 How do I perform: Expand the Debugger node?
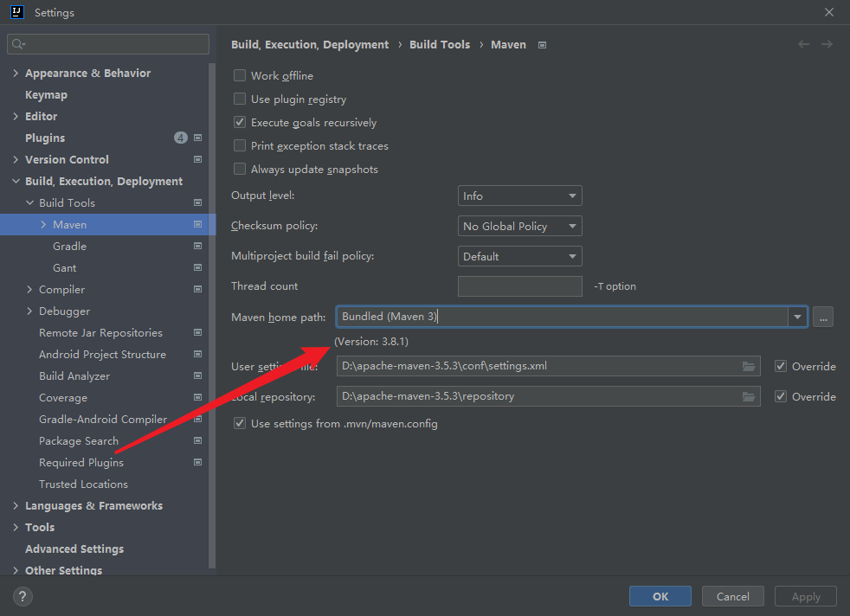(29, 311)
